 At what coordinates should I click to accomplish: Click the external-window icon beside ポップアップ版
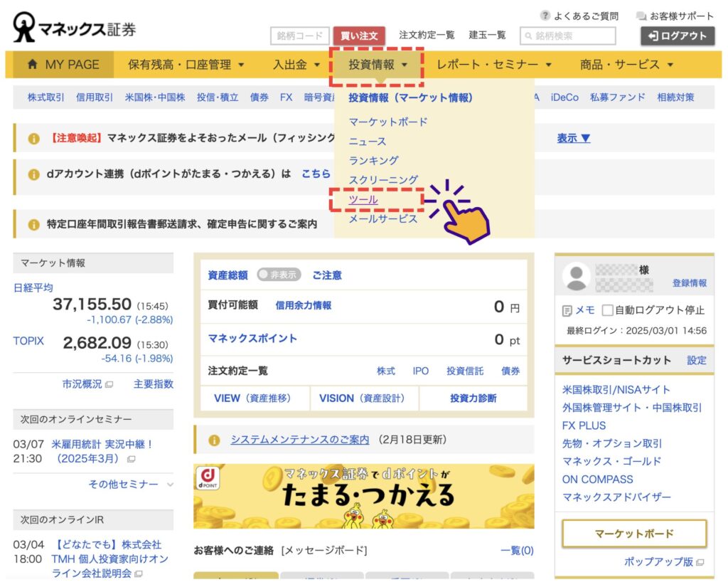(700, 562)
